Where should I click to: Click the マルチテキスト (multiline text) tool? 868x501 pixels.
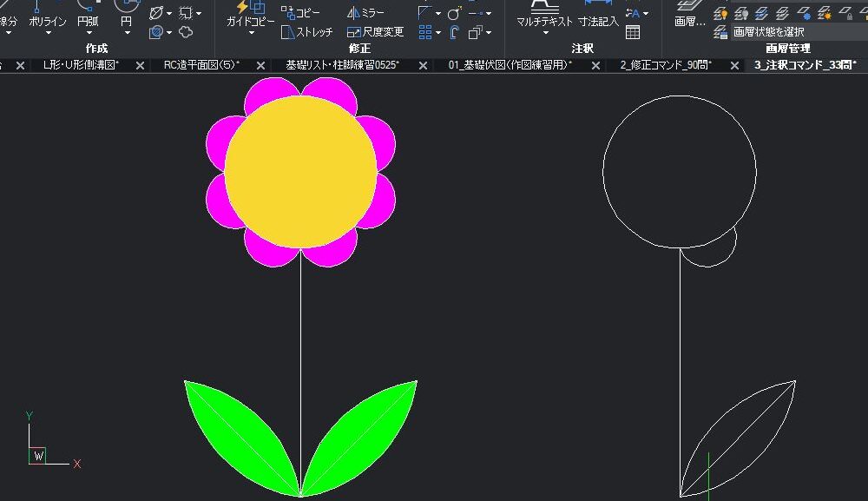click(544, 15)
